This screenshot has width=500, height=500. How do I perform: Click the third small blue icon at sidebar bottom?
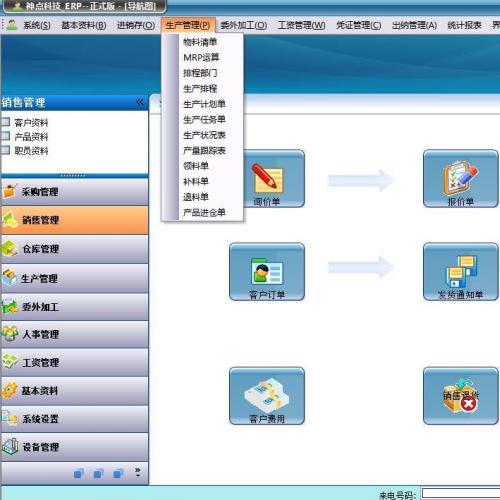[x=118, y=473]
